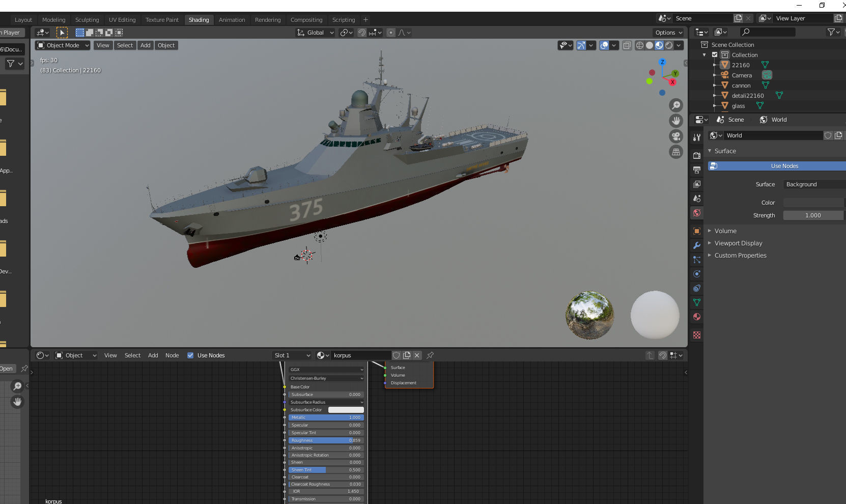Toggle X-ray view mode
Image resolution: width=846 pixels, height=504 pixels.
[x=627, y=45]
